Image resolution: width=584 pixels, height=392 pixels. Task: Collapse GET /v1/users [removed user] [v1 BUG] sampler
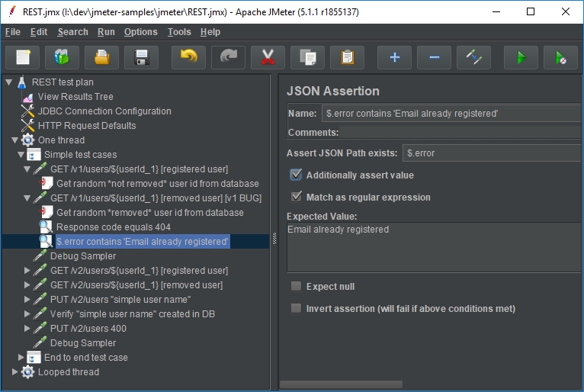click(x=27, y=198)
